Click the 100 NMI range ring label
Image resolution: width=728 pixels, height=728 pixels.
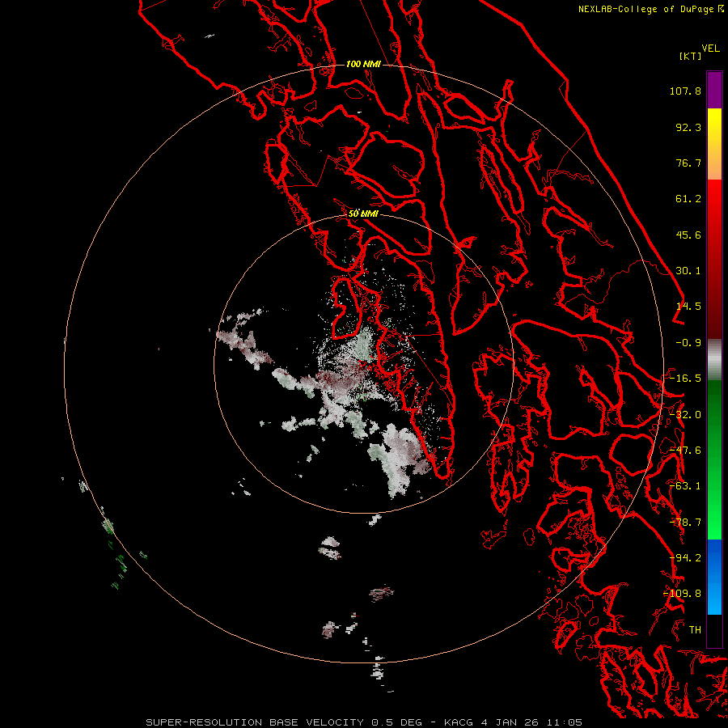click(363, 64)
